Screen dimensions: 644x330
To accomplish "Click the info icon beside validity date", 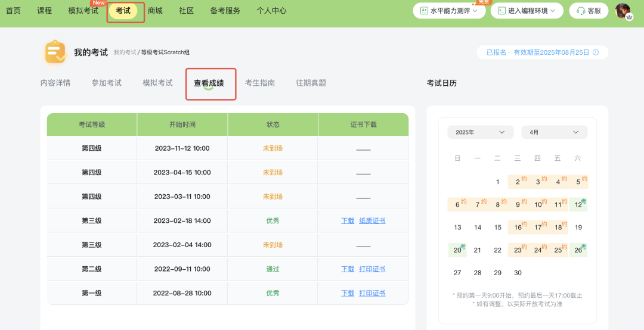I will click(x=596, y=52).
